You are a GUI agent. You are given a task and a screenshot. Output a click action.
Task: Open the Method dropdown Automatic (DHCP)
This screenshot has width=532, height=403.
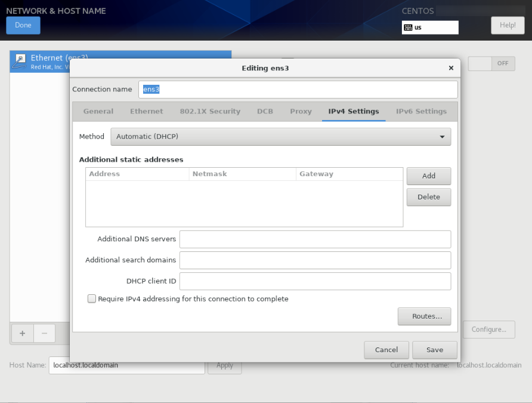pyautogui.click(x=280, y=137)
